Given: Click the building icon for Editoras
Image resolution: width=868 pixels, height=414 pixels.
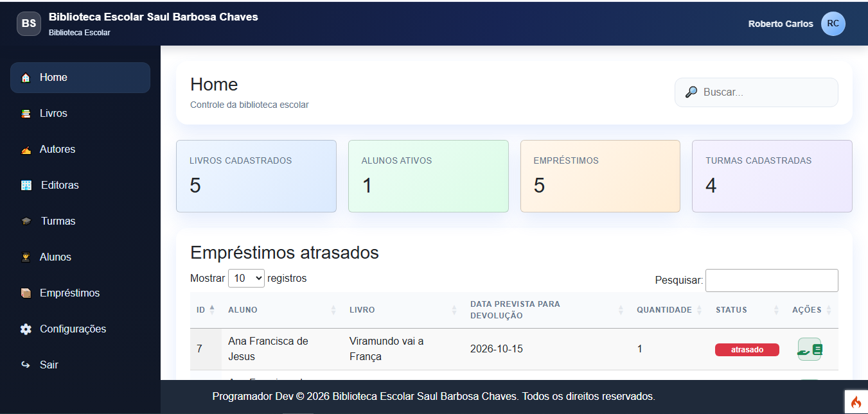Looking at the screenshot, I should [26, 185].
